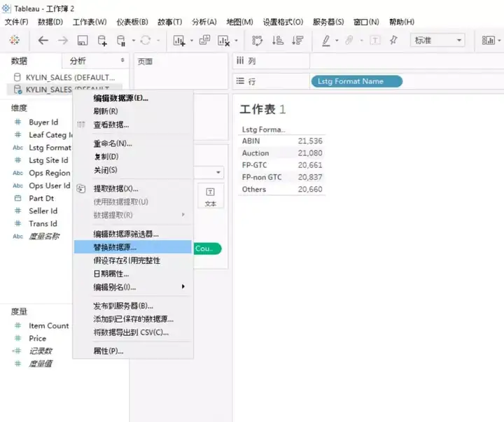The image size is (504, 422).
Task: Select the Part Dt date dimension
Action: [41, 198]
